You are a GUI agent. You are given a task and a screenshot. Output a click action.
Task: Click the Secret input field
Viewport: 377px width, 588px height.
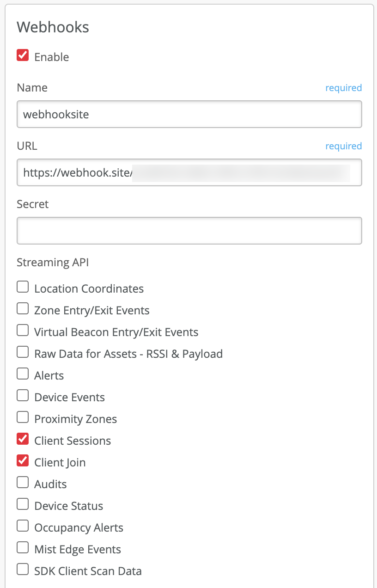click(x=189, y=231)
